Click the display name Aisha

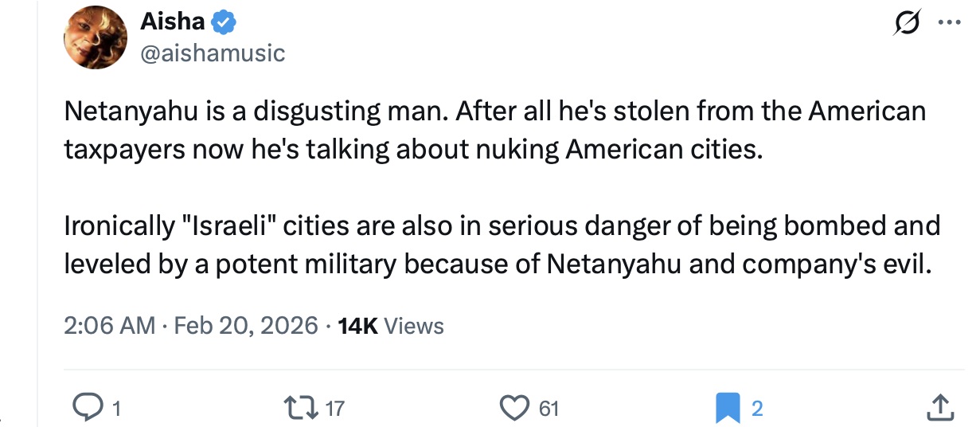click(173, 22)
